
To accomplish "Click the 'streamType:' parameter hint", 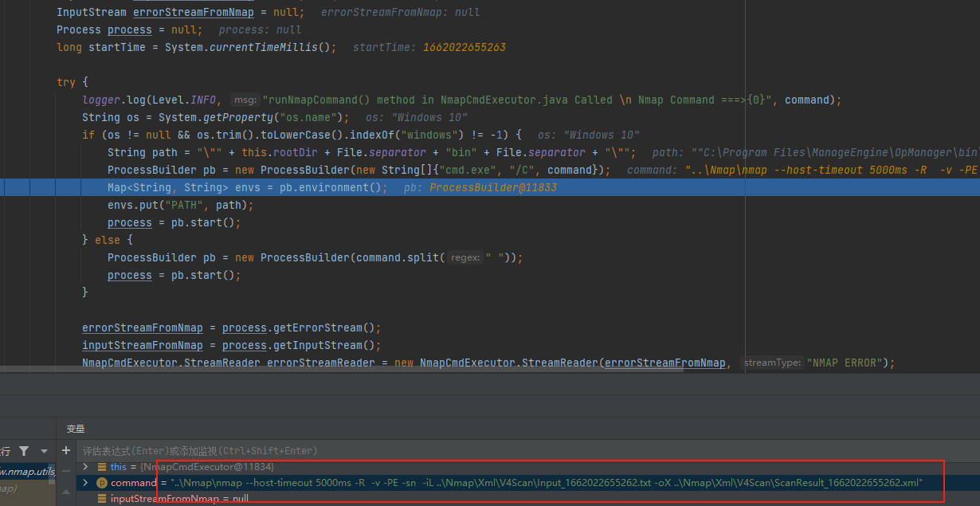I will point(772,363).
